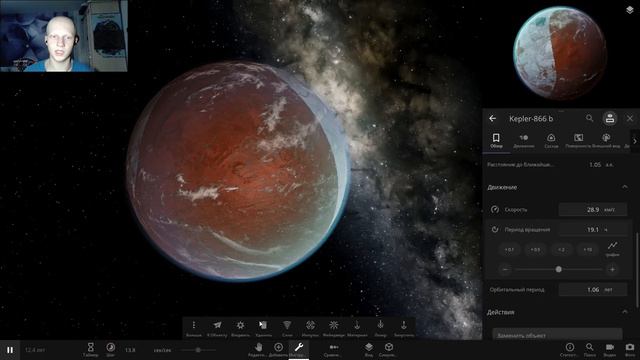Select the Удалить delete tool
Image resolution: width=640 pixels, height=360 pixels.
click(263, 328)
